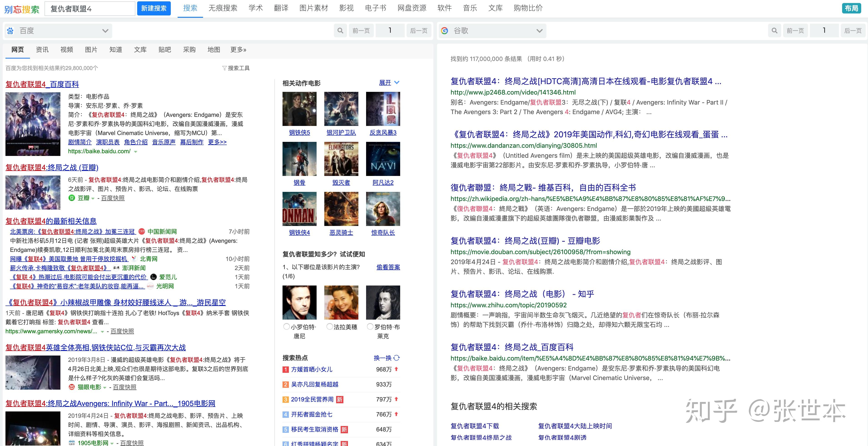The height and width of the screenshot is (446, 868).
Task: Click the filter icon beside 搜索工具
Action: tap(224, 68)
